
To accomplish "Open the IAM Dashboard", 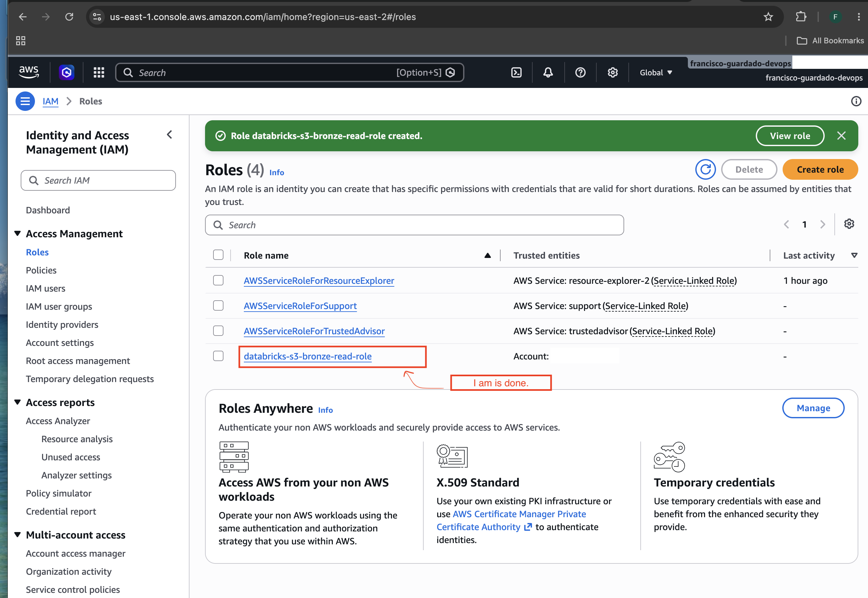I will (48, 210).
